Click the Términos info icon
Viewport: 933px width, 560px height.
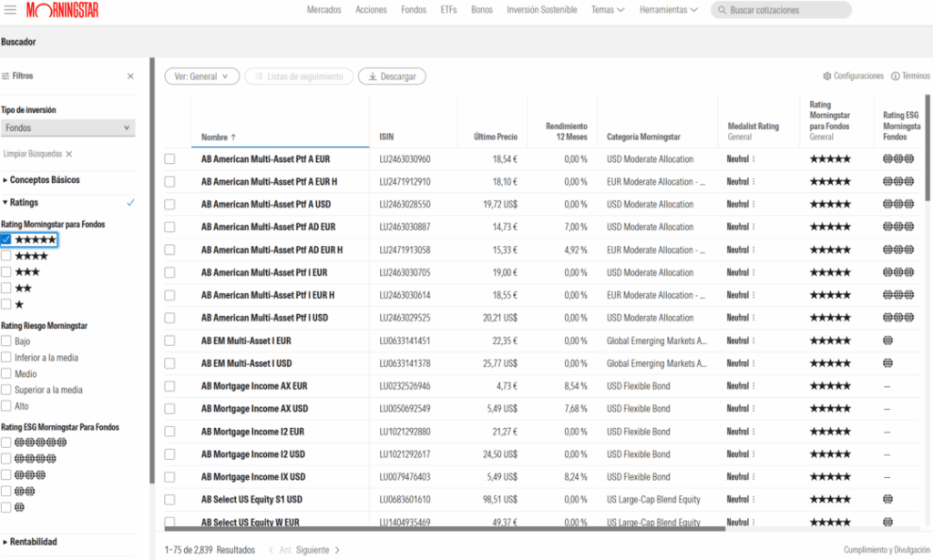(x=894, y=76)
